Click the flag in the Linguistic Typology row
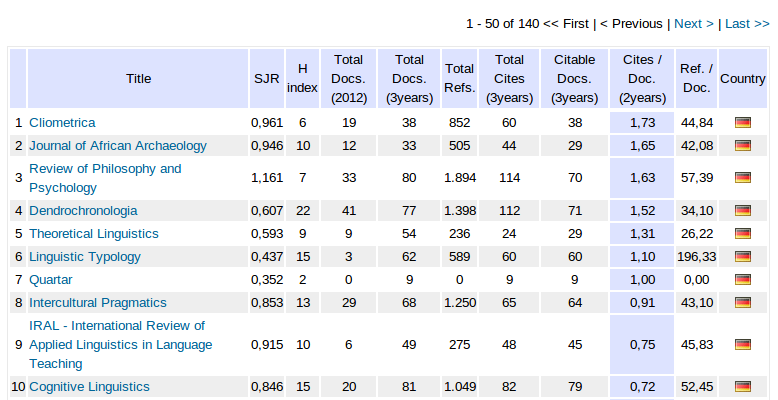The height and width of the screenshot is (400, 778). click(x=743, y=257)
